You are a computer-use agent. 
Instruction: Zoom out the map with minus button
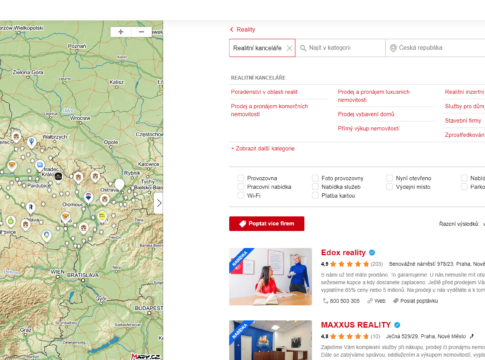tap(141, 32)
